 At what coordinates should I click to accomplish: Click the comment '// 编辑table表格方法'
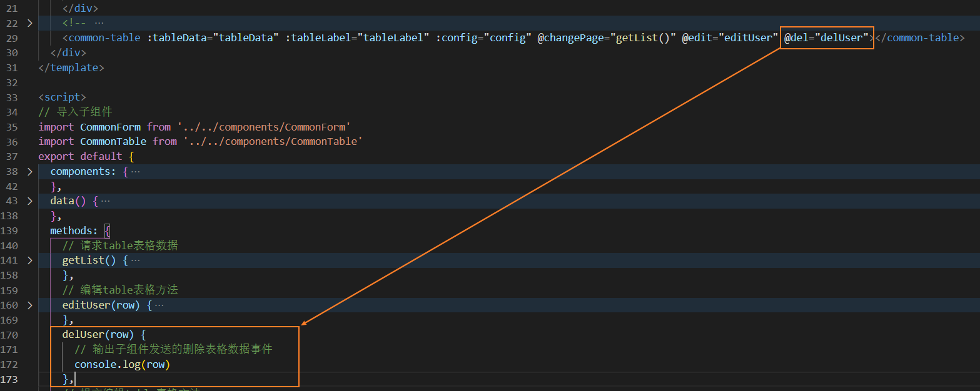(120, 290)
